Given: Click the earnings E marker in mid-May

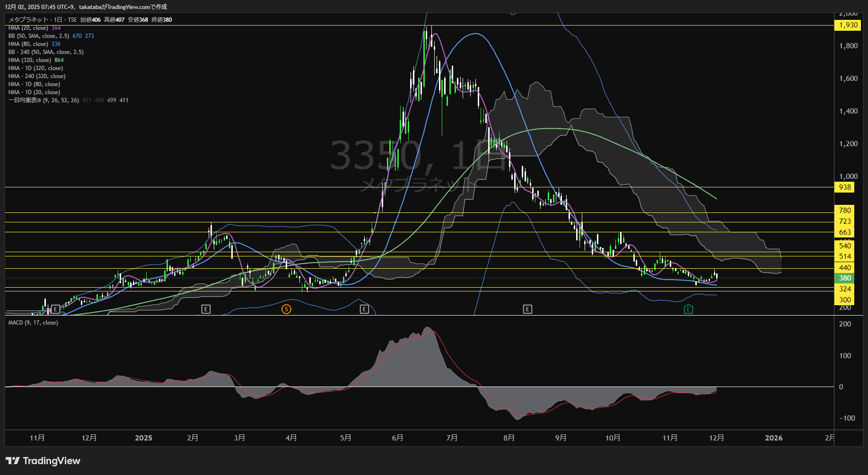Looking at the screenshot, I should tap(364, 309).
